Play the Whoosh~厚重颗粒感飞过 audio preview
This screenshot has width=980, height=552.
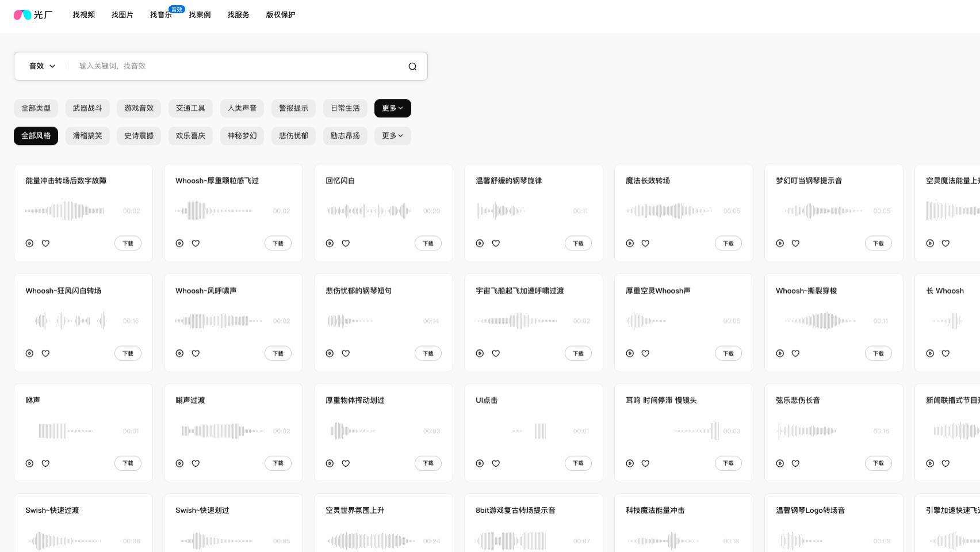(x=179, y=243)
